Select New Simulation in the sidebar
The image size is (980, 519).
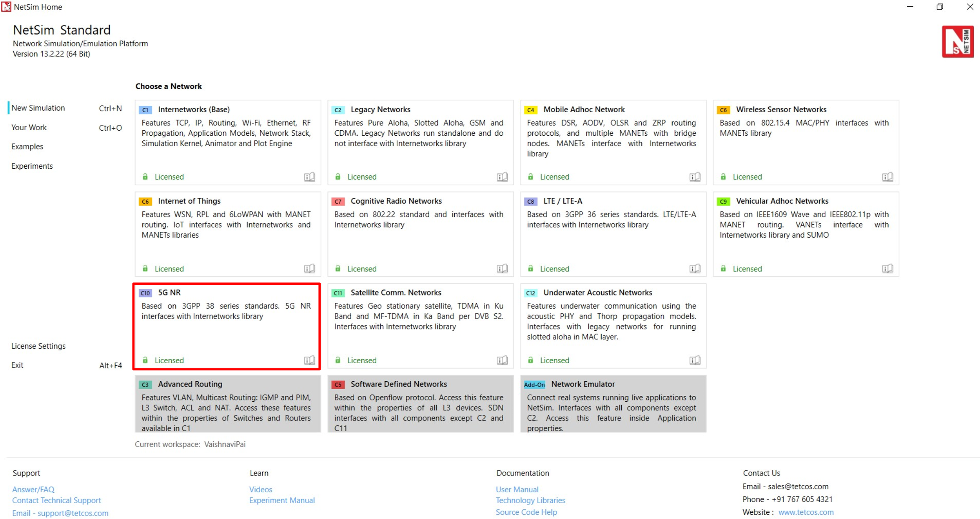point(38,108)
